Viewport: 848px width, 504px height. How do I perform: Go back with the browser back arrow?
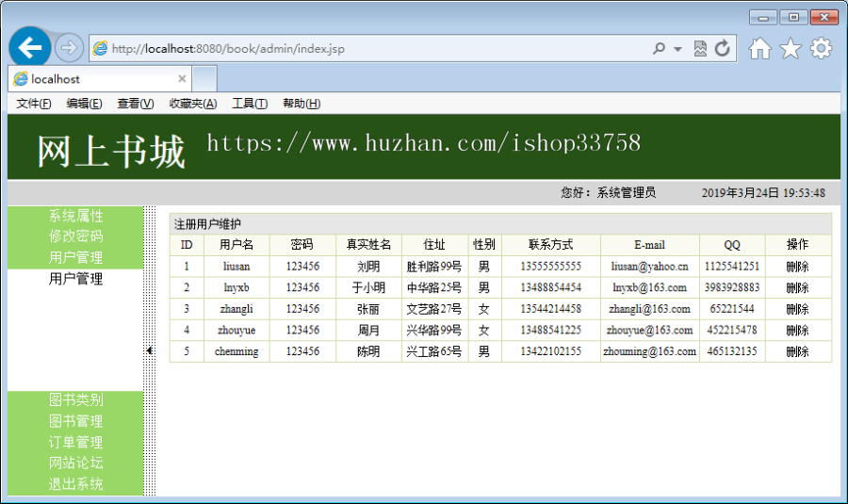pos(30,48)
